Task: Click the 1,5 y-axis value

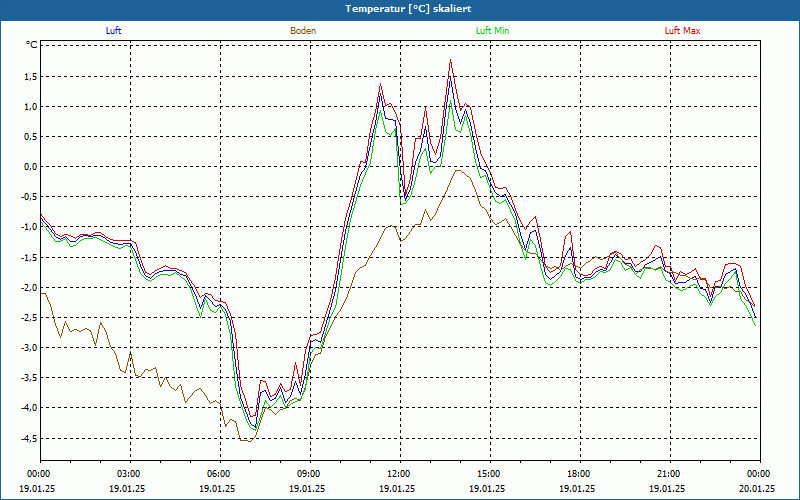Action: click(x=31, y=77)
